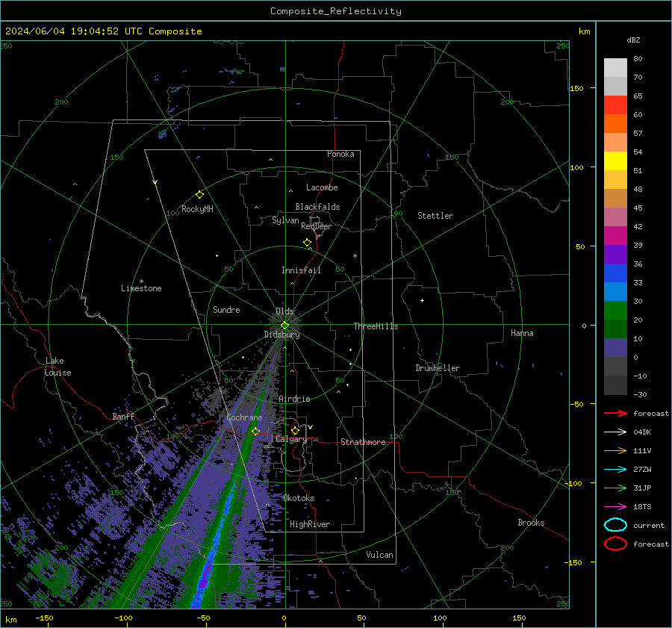Pick the white 70–80 dBZ color swatch
672x628 pixels.
[615, 68]
